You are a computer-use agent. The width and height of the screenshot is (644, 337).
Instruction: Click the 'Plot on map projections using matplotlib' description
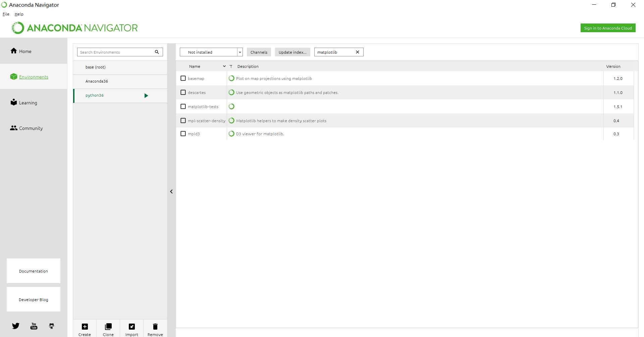tap(274, 79)
